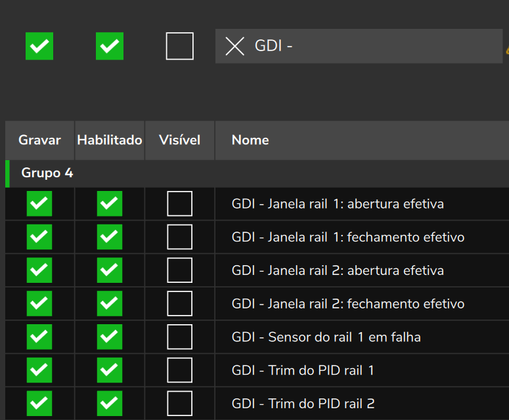Uncheck Habilitado for Janela rail 1: abertura efetiva
The height and width of the screenshot is (420, 509).
110,203
